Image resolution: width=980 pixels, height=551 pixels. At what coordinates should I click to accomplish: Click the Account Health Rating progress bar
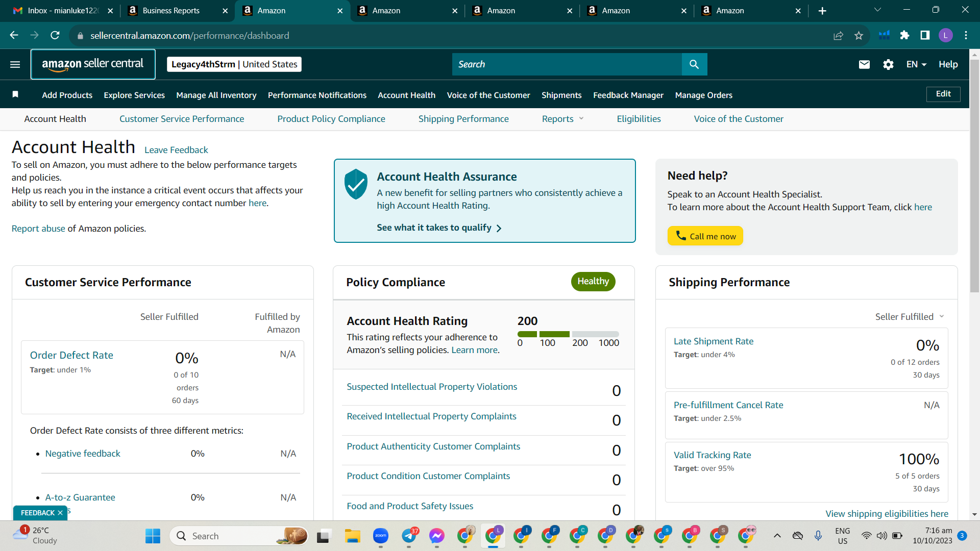(568, 334)
